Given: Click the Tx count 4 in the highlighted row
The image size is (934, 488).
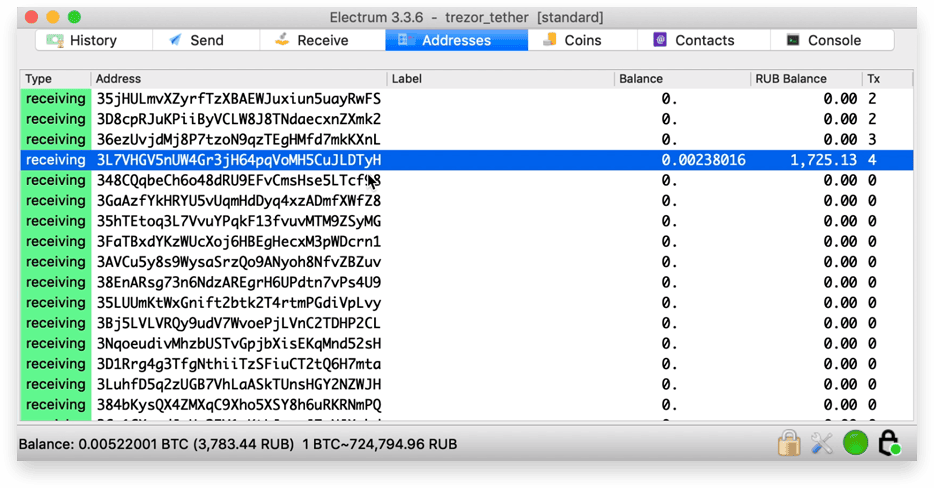Looking at the screenshot, I should pos(872,160).
